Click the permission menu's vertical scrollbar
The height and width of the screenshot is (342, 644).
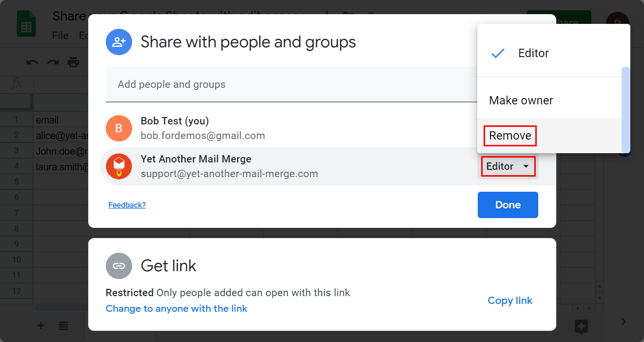626,110
